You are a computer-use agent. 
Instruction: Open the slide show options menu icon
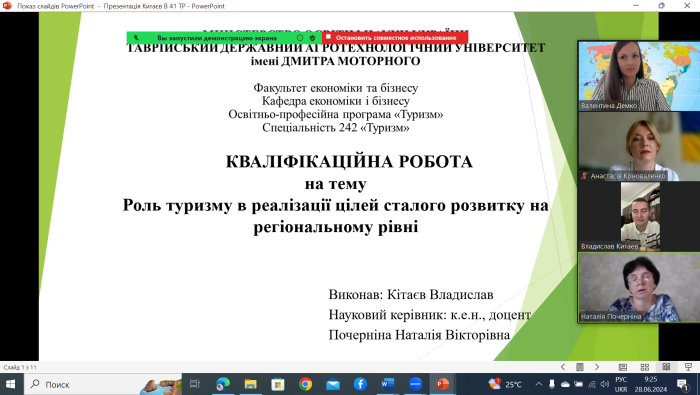pos(579,367)
